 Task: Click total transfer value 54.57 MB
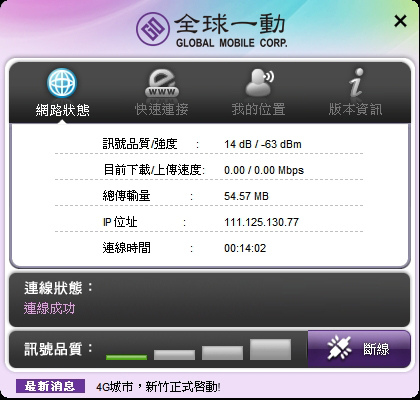246,196
